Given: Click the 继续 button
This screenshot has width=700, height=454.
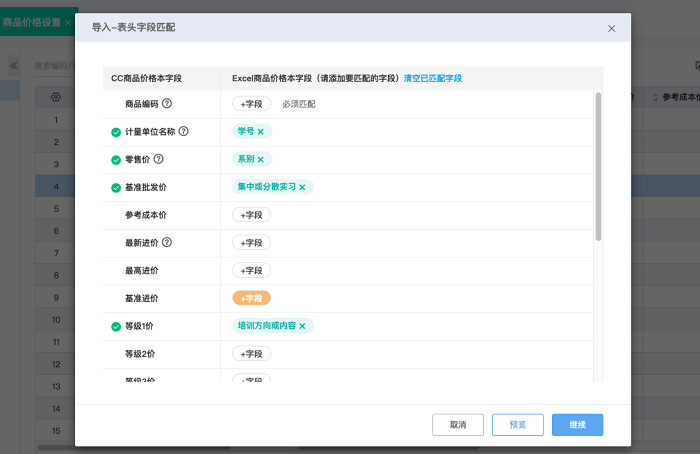Looking at the screenshot, I should tap(577, 425).
